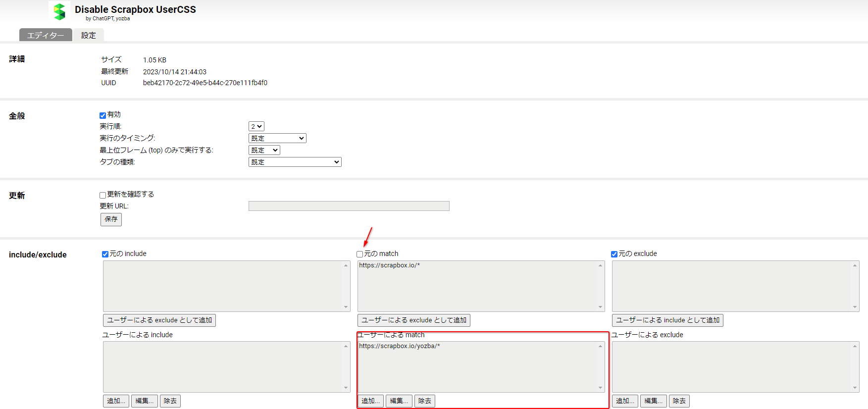
Task: Toggle the 元の include checkbox
Action: (x=105, y=254)
